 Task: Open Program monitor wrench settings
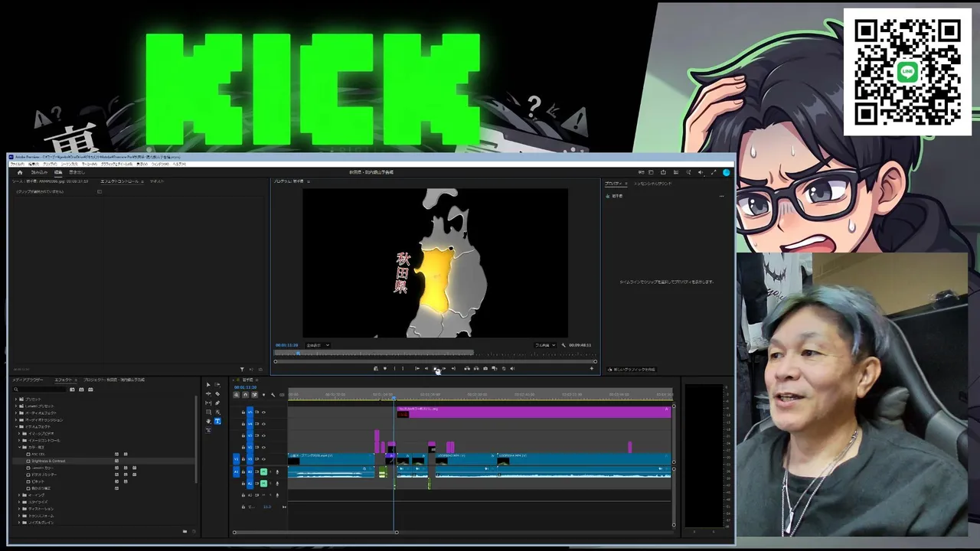tap(563, 345)
